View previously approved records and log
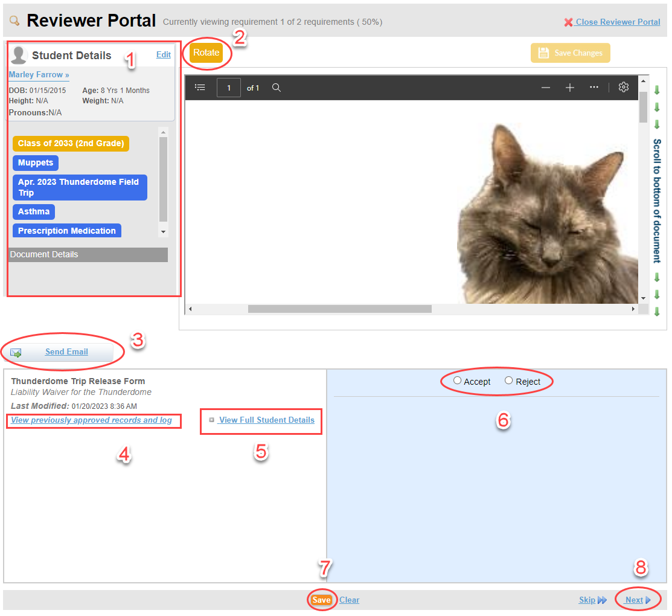This screenshot has height=616, width=672. tap(94, 420)
